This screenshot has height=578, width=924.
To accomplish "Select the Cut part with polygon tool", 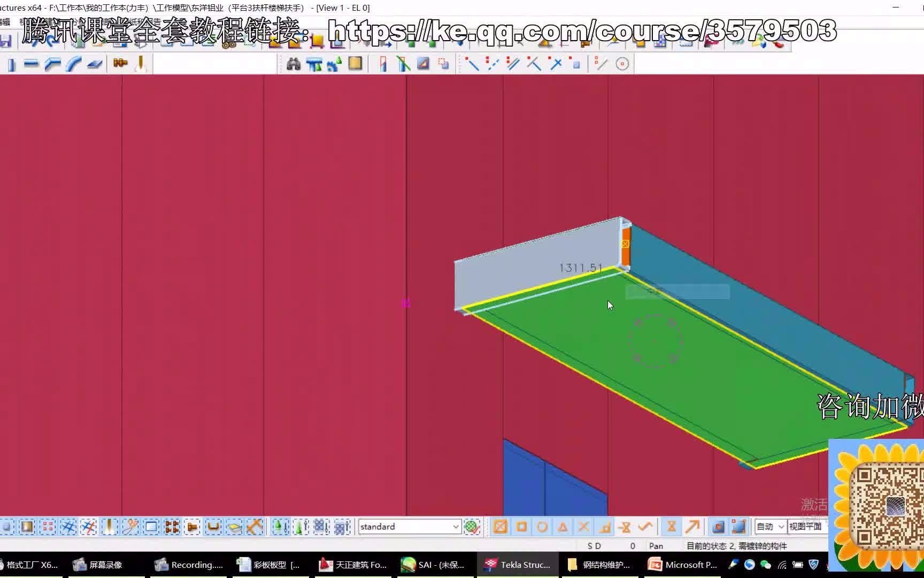I will [x=423, y=64].
